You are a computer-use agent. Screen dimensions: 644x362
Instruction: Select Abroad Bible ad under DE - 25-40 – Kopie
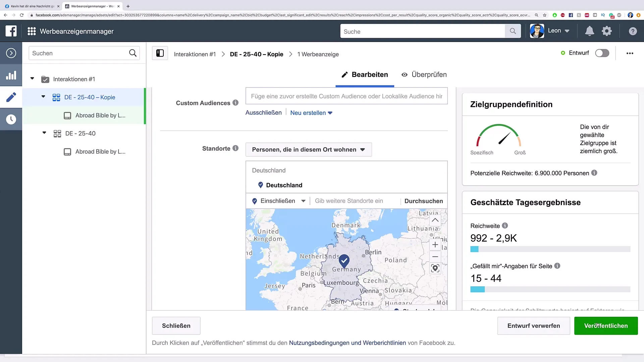click(84, 115)
